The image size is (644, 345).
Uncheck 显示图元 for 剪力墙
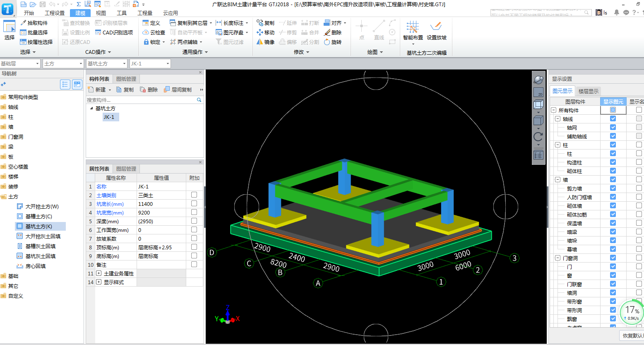point(613,188)
